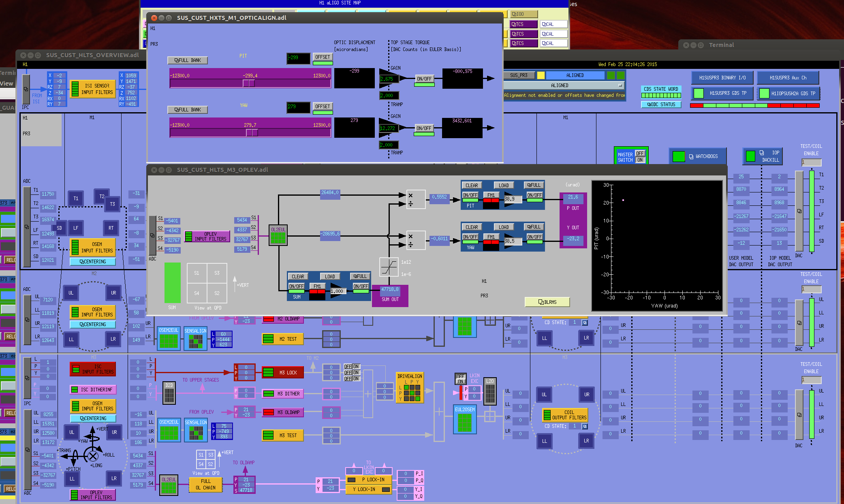Set MASTER SWITCH to ON
Image resolution: width=844 pixels, height=504 pixels.
[x=640, y=160]
